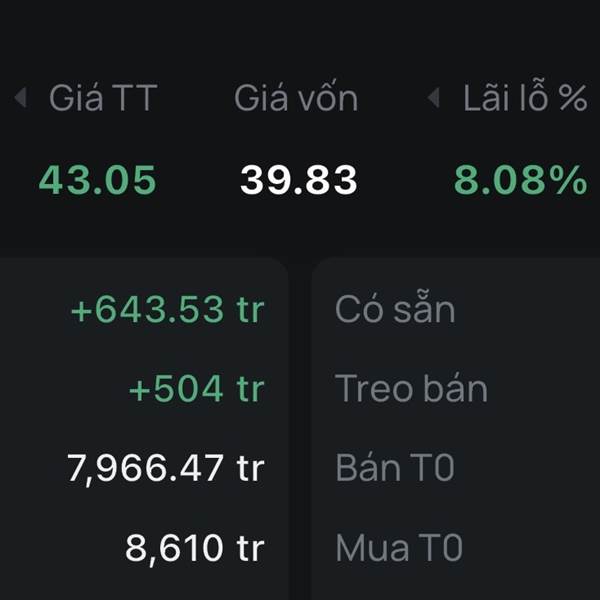Select the 8,610 tr amount
Screen dimensions: 600x600
[194, 548]
